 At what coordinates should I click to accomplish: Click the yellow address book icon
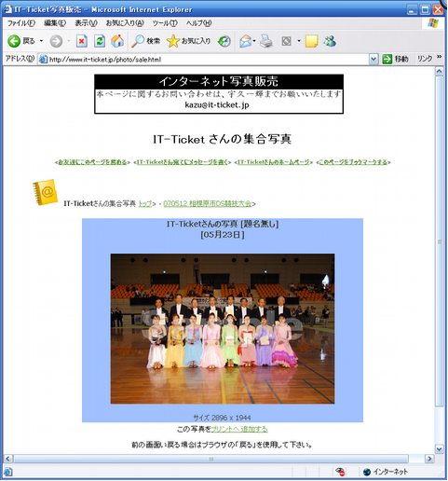point(45,192)
